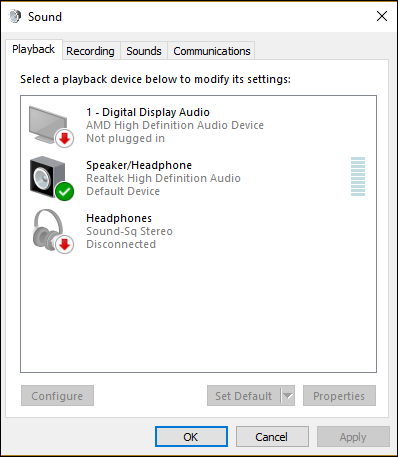Switch to the Communications tab
Screen dimensions: 398x457
click(x=212, y=51)
